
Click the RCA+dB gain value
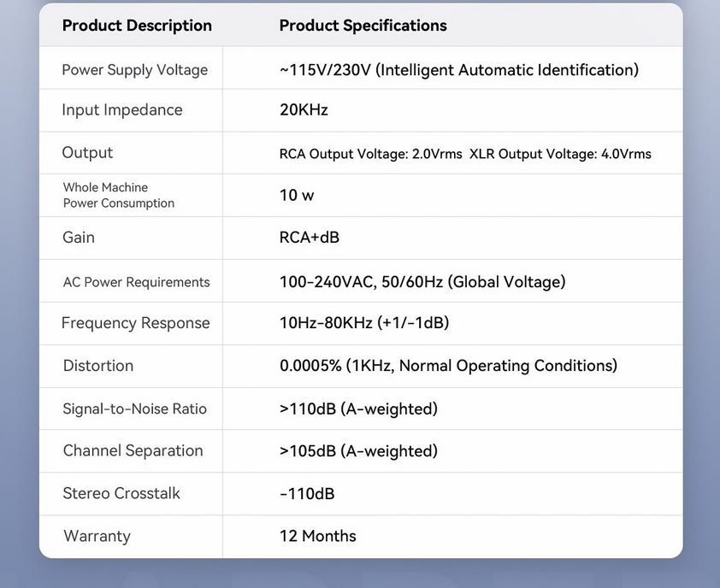point(310,238)
